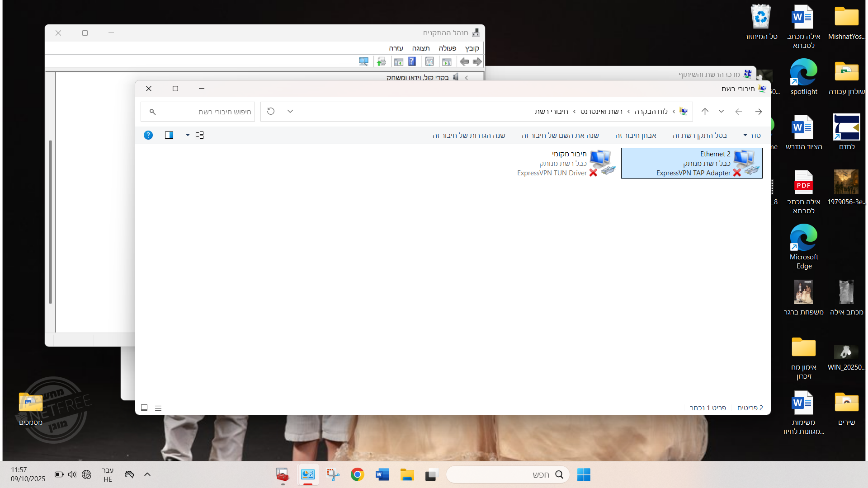
Task: Select the חיבור מקומי ExpressVPN TUN connection
Action: [x=567, y=163]
